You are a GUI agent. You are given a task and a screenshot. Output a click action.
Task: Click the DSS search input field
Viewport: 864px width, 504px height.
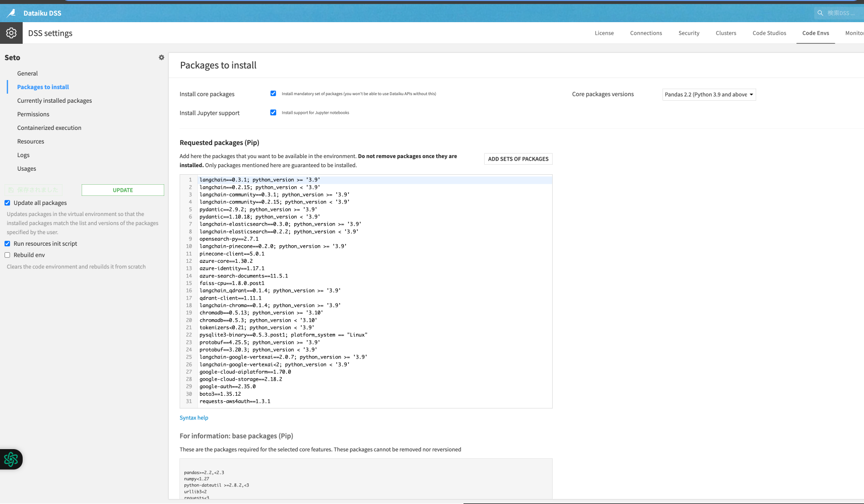tap(841, 13)
